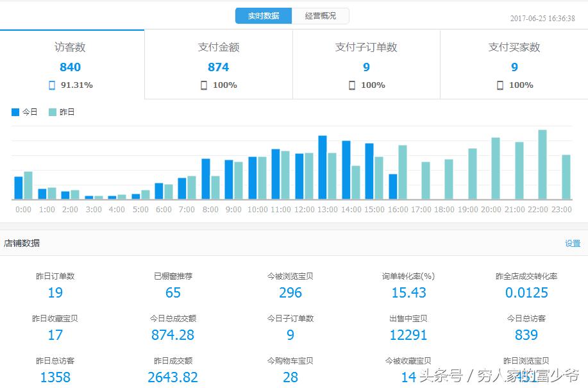Click 今被浏览宝贝 count 296
Image resolution: width=588 pixels, height=388 pixels.
[x=290, y=292]
